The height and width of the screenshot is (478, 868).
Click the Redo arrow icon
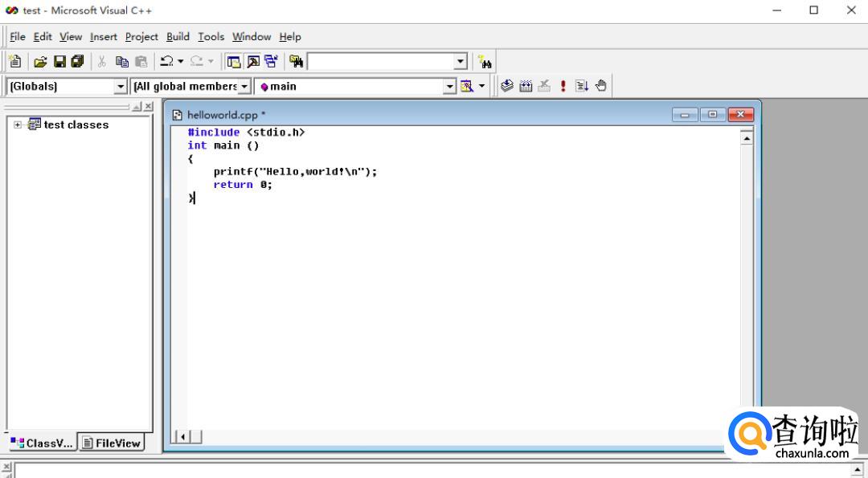point(197,61)
